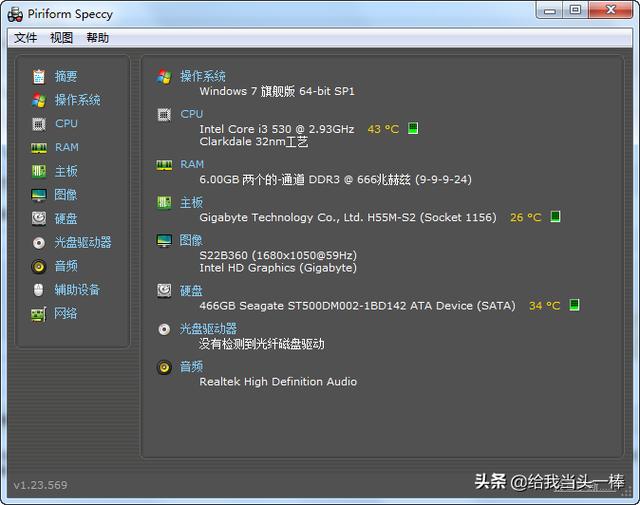This screenshot has width=640, height=505.
Task: Click the monitor icon in summary panel
Action: point(164,240)
